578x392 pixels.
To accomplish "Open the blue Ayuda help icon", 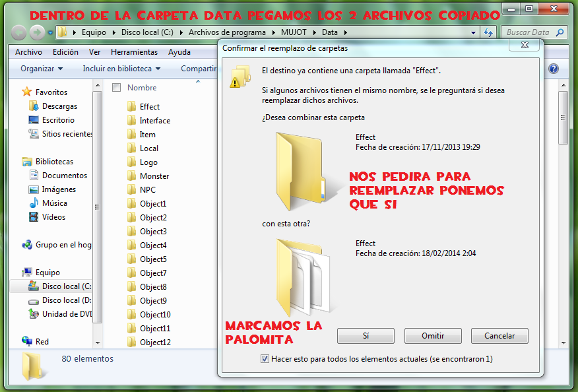I will (553, 68).
